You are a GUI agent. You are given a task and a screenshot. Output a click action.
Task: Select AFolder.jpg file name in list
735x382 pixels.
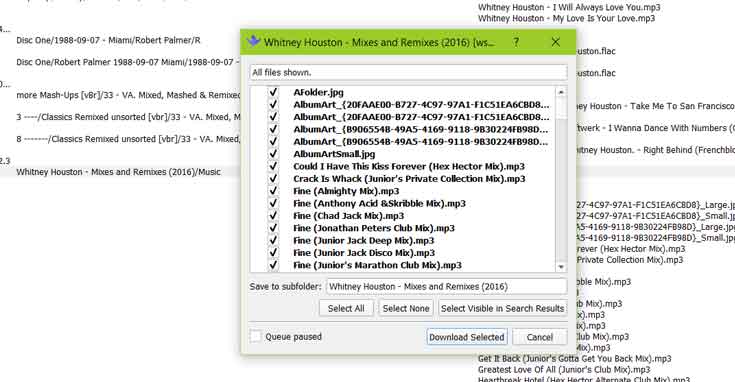click(x=318, y=92)
